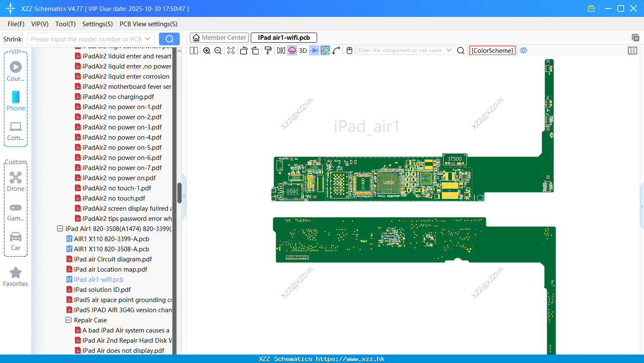The width and height of the screenshot is (644, 363).
Task: Expand the right edge panel handle
Action: click(642, 206)
